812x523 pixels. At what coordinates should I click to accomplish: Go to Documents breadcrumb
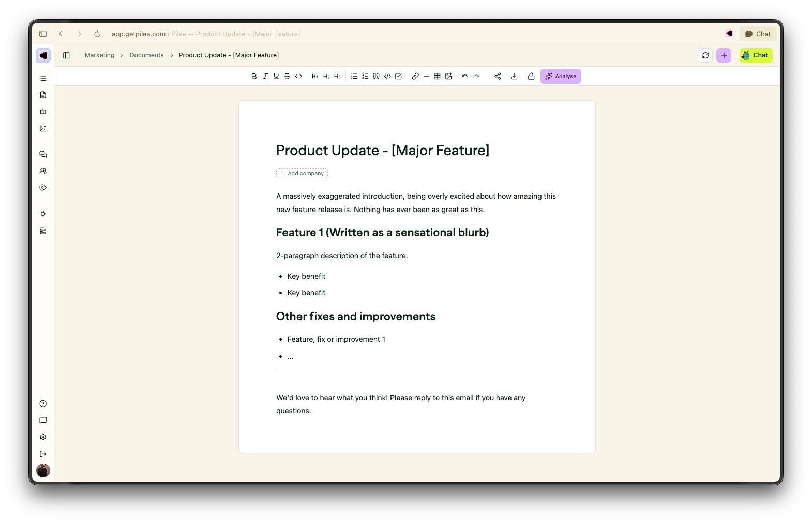point(146,55)
